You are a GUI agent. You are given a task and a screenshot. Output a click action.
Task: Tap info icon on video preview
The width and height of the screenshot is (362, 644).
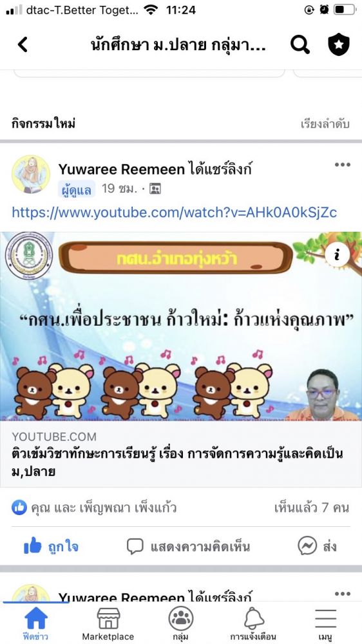337,255
